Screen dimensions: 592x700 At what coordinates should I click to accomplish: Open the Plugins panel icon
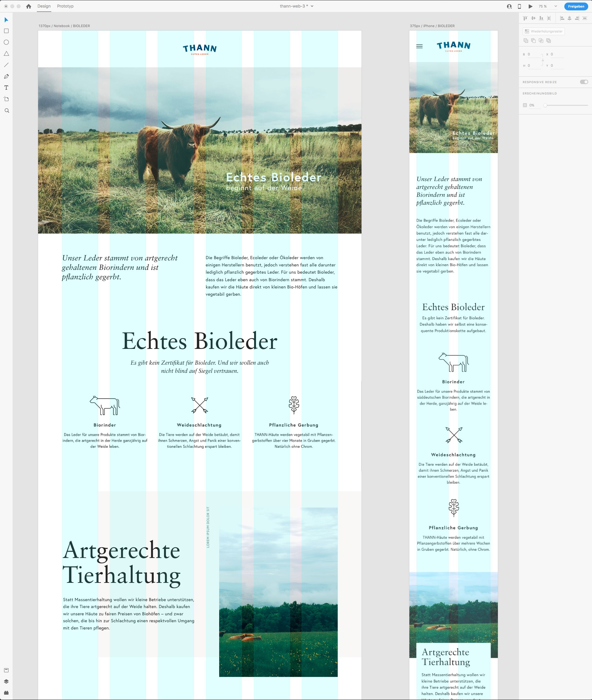[6, 693]
